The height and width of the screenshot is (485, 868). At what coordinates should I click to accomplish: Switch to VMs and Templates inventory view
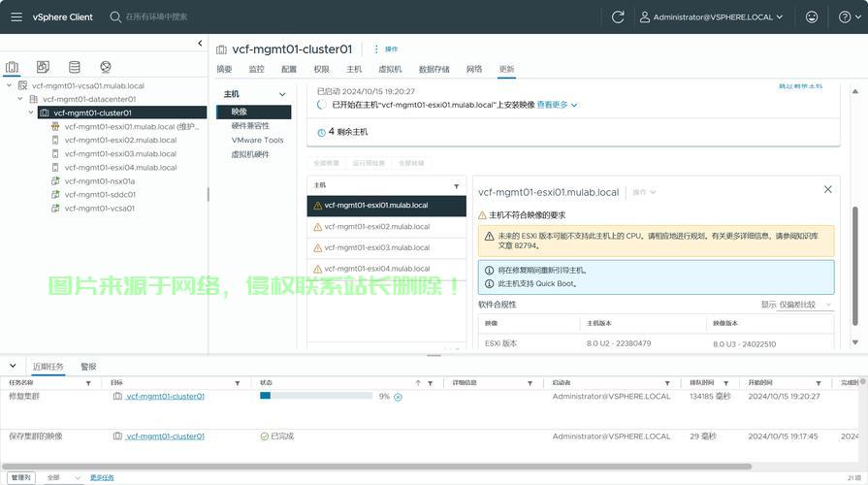[43, 67]
